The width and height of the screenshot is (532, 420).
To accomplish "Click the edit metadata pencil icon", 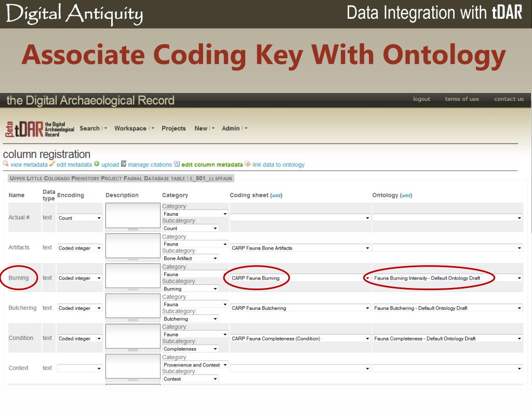I will (x=52, y=164).
